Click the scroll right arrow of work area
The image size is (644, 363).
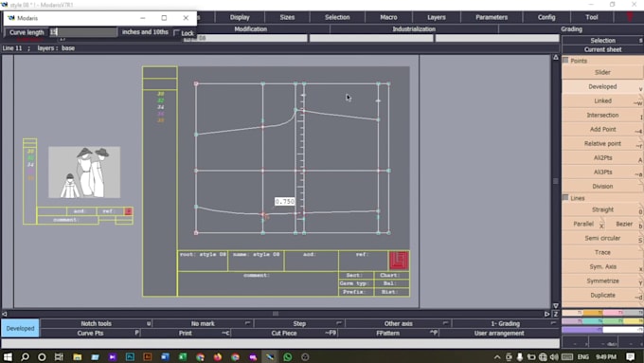tap(547, 314)
